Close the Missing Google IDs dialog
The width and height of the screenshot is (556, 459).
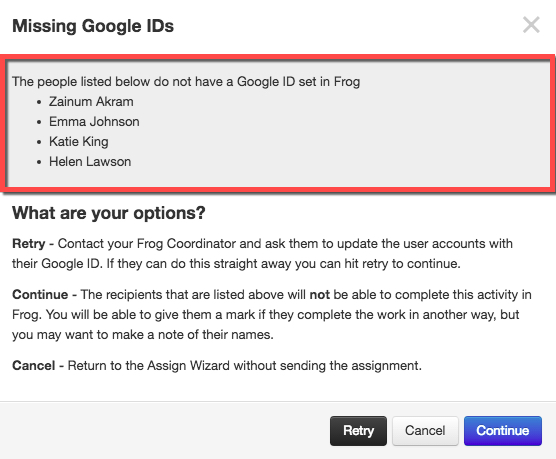[531, 25]
